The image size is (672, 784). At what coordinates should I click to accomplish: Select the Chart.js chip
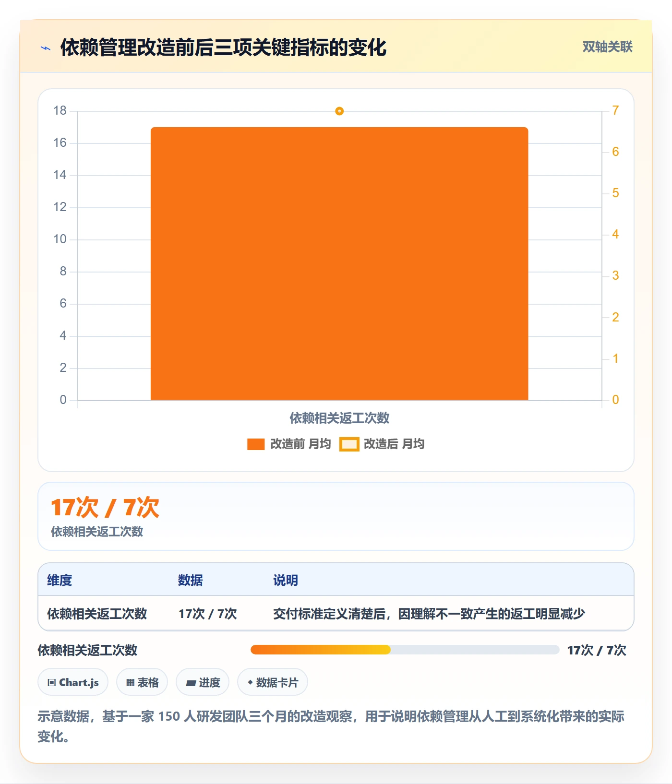tap(73, 682)
